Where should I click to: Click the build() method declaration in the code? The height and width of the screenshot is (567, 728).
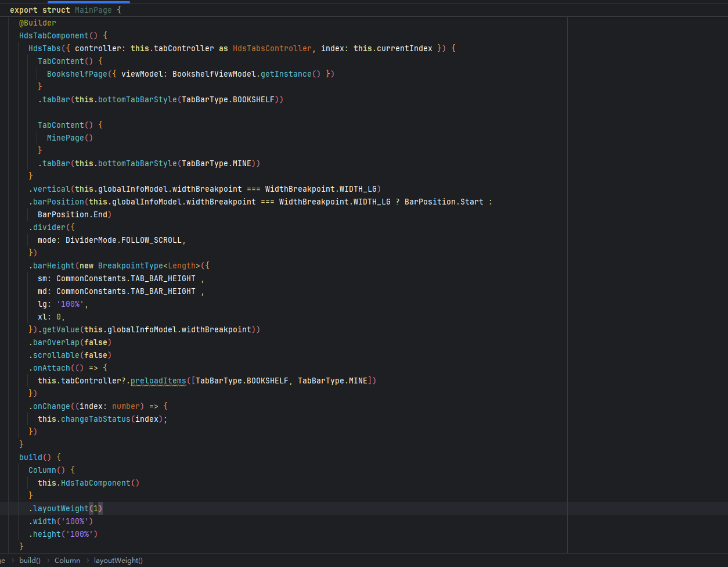[x=35, y=457]
